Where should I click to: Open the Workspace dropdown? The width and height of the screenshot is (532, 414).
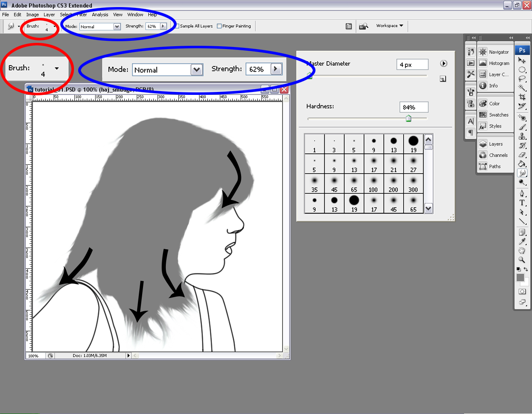389,26
